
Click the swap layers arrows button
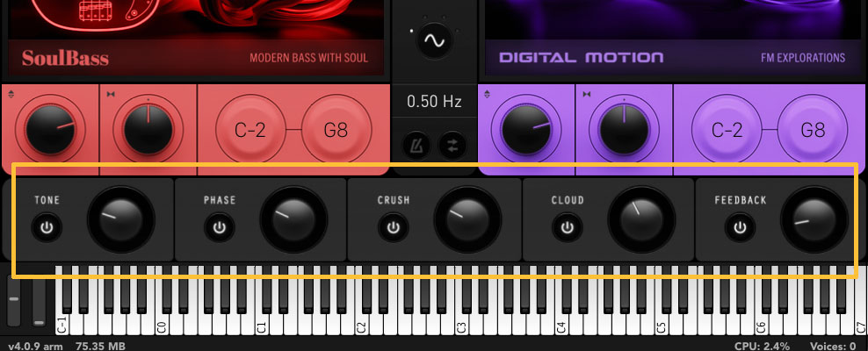click(x=452, y=146)
